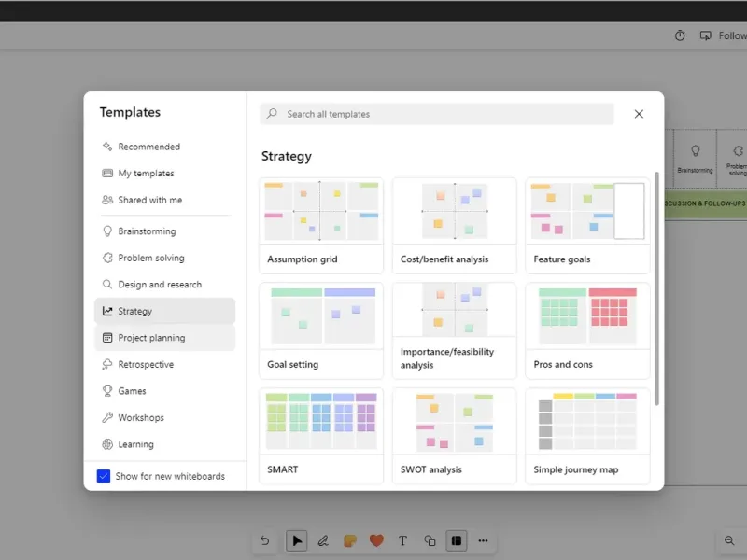This screenshot has height=560, width=747.
Task: Open the Timer icon in top bar
Action: click(x=680, y=35)
